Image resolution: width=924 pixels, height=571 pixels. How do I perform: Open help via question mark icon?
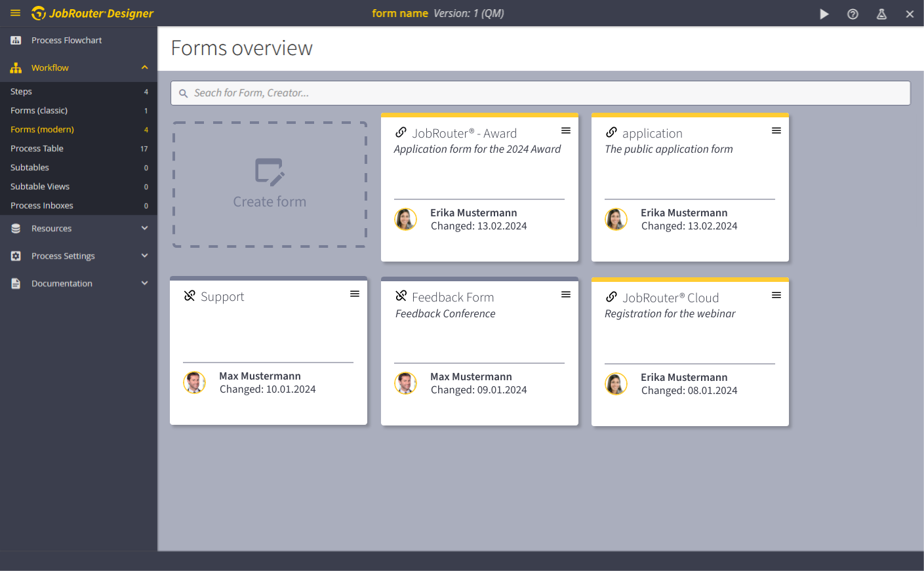pos(853,14)
